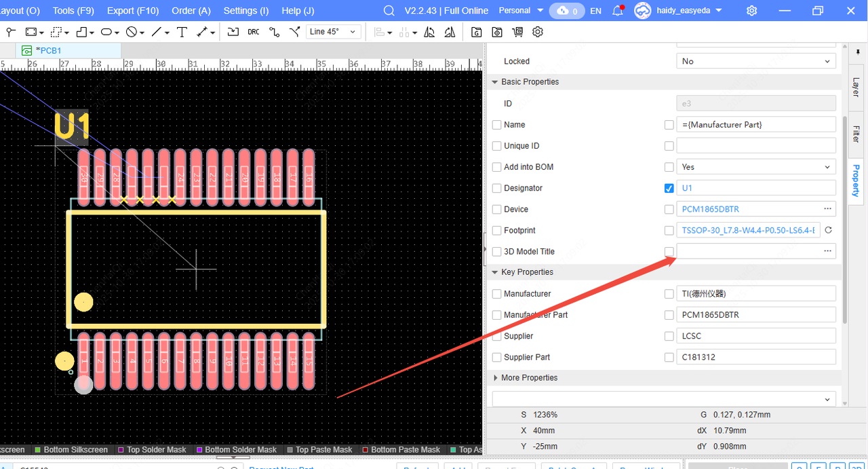Select the Bottom Solder Mask layer swatch

[200, 450]
